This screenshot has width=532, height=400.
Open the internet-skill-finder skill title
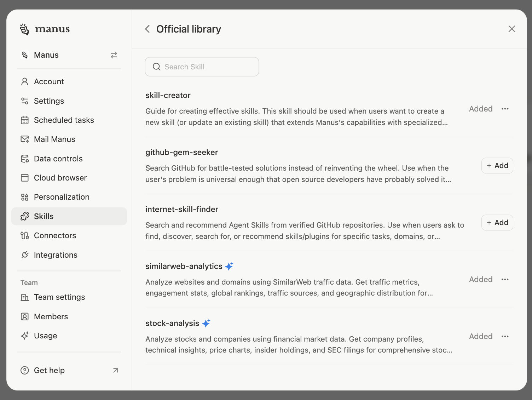(182, 210)
